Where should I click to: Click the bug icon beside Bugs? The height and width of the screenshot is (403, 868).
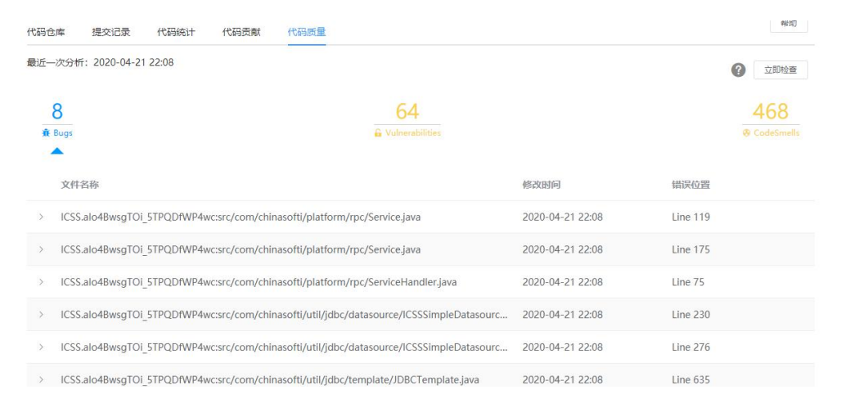pos(46,133)
